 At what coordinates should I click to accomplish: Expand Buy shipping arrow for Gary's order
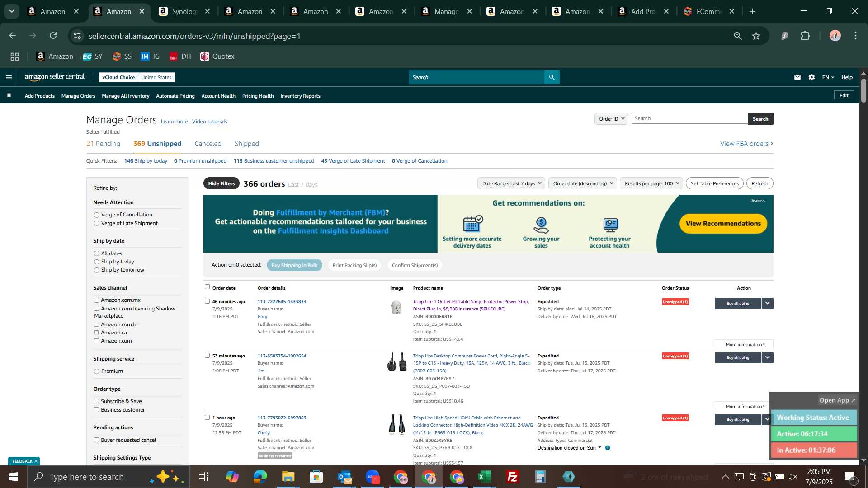pyautogui.click(x=767, y=303)
